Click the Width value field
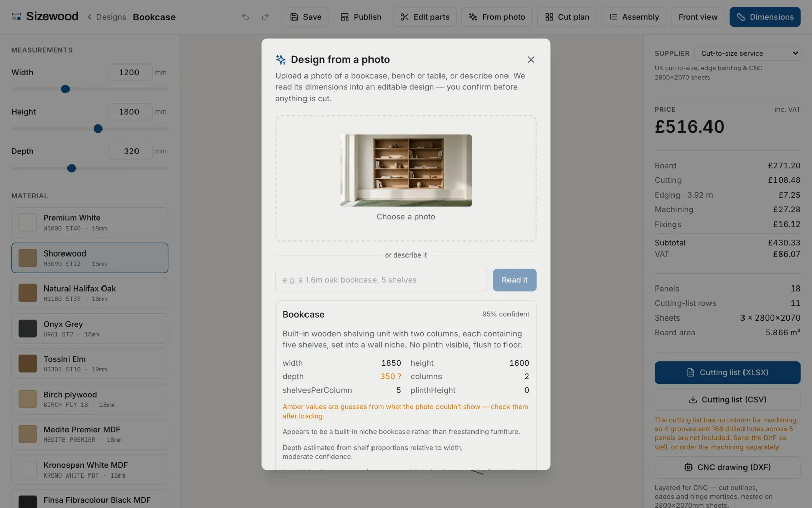The width and height of the screenshot is (812, 508). tap(130, 72)
